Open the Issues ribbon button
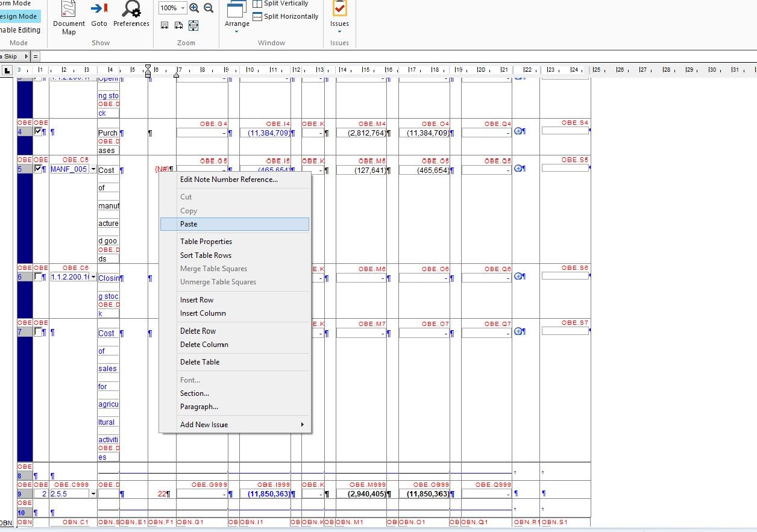This screenshot has width=757, height=532. tap(339, 15)
